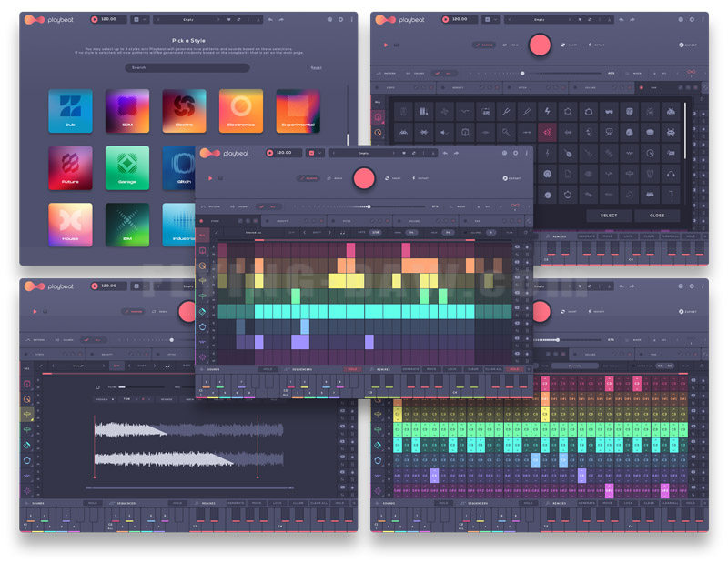Click Export in the sound picker window
The width and height of the screenshot is (728, 562).
688,45
